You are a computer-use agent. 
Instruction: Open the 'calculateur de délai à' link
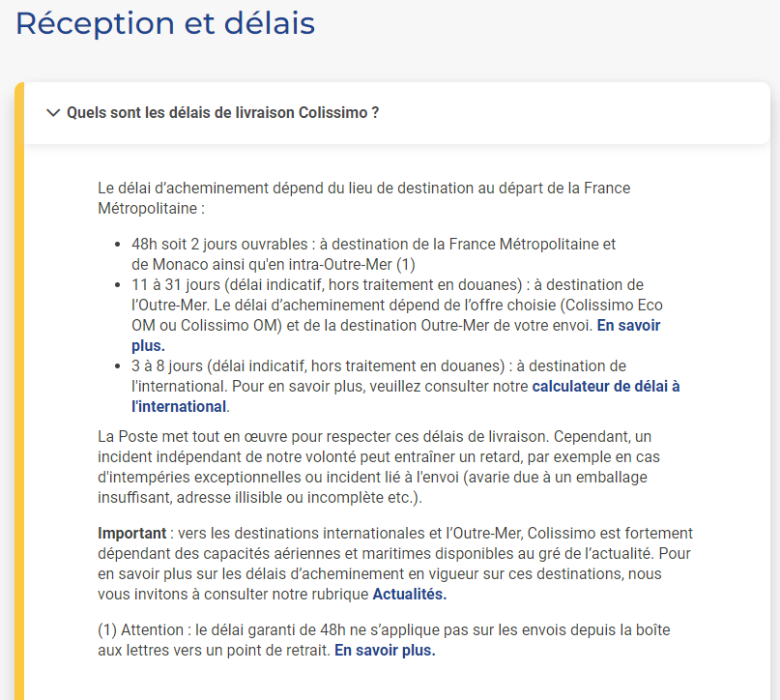[606, 387]
